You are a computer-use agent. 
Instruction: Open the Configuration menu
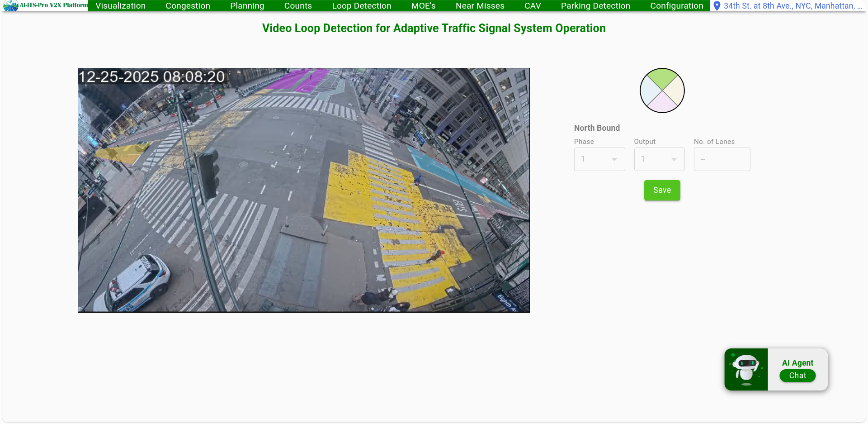[676, 6]
